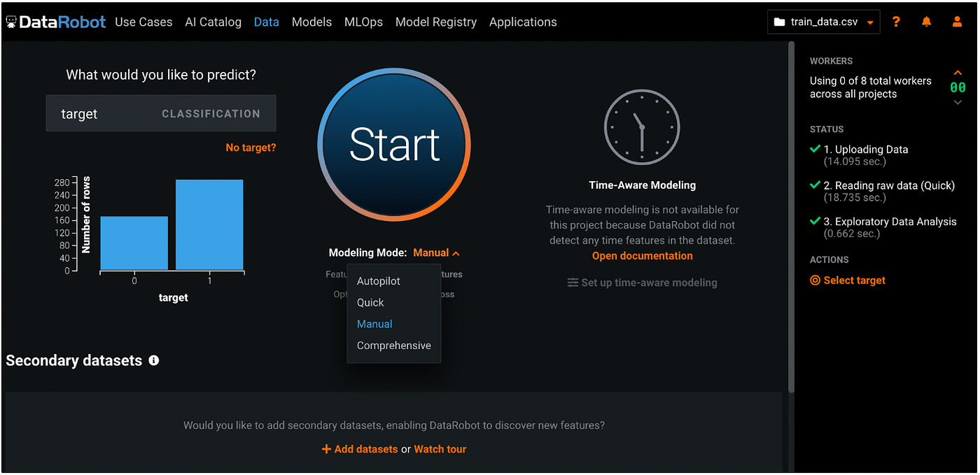Decrease workers with the down arrow
Screen dimensions: 980x475
coord(958,103)
